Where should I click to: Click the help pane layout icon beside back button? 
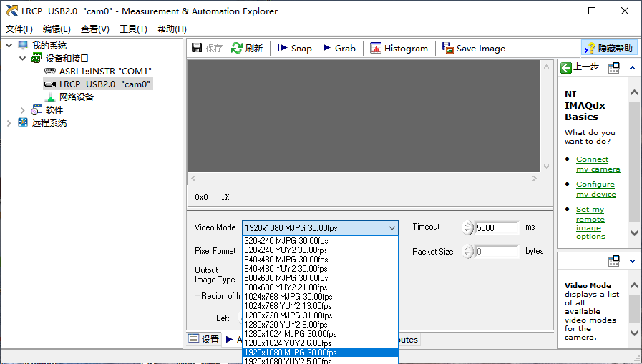614,68
